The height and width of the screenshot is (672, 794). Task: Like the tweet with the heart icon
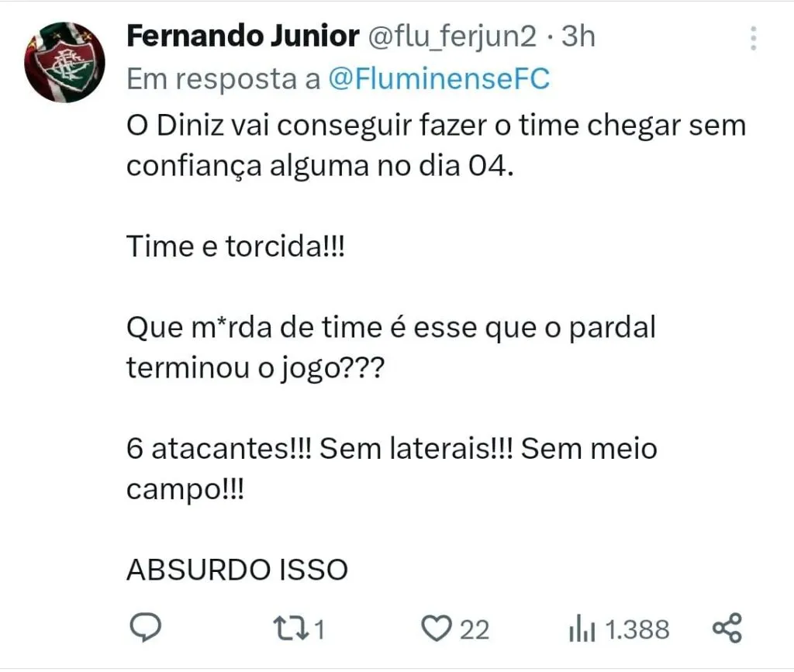pyautogui.click(x=440, y=628)
